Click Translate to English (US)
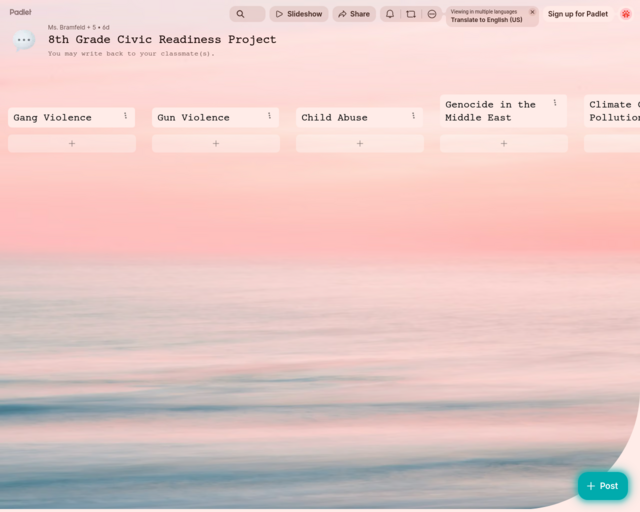This screenshot has height=512, width=640. (x=487, y=20)
